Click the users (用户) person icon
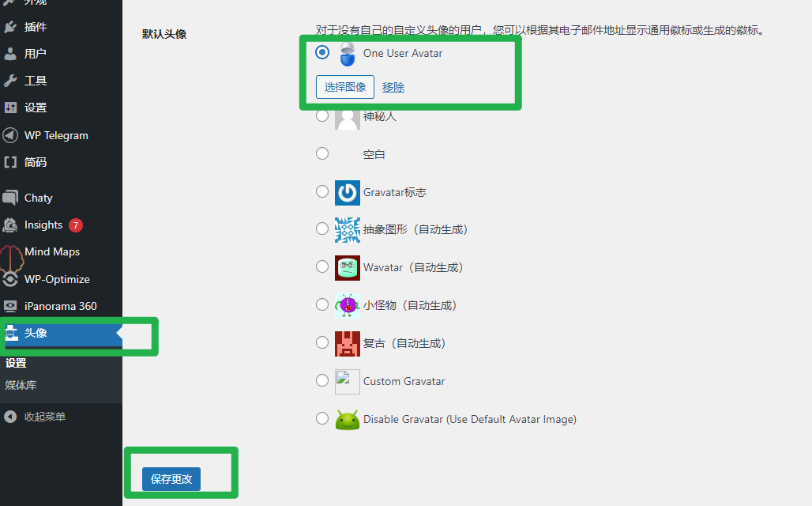812x506 pixels. point(10,54)
